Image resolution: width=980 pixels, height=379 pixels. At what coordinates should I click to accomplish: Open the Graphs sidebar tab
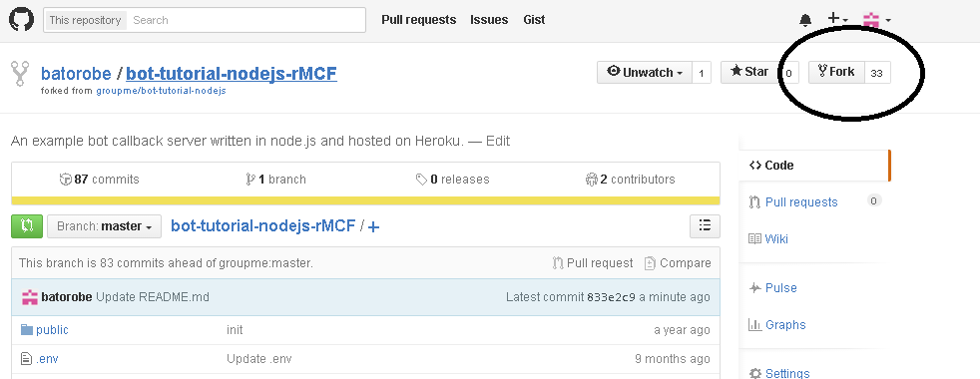click(776, 325)
